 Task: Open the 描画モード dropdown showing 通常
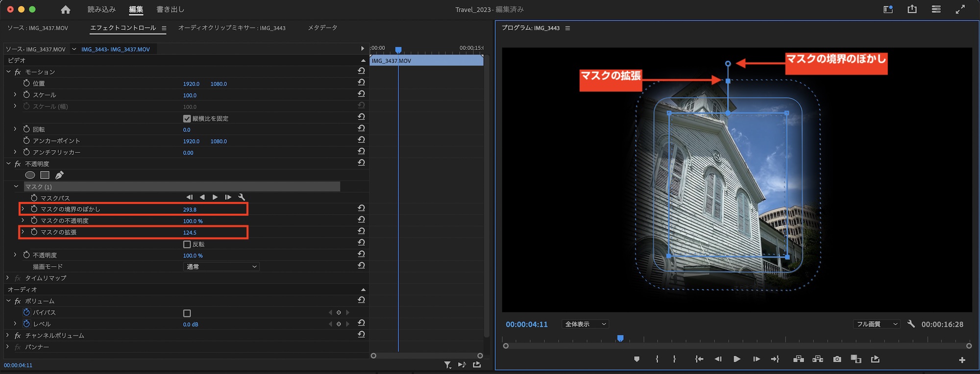(221, 267)
